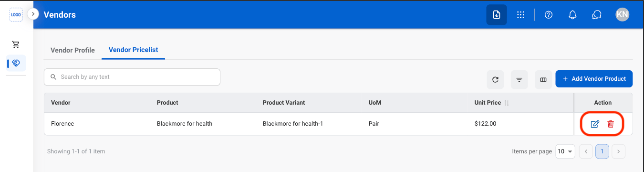
Task: Select the vendors handshake sidebar icon
Action: coord(16,63)
